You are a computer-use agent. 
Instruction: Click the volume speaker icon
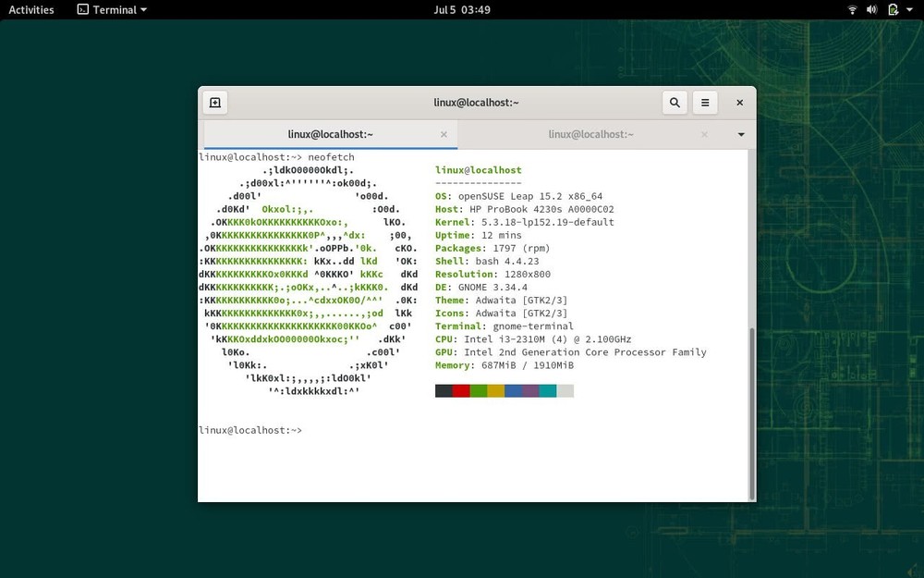click(872, 9)
